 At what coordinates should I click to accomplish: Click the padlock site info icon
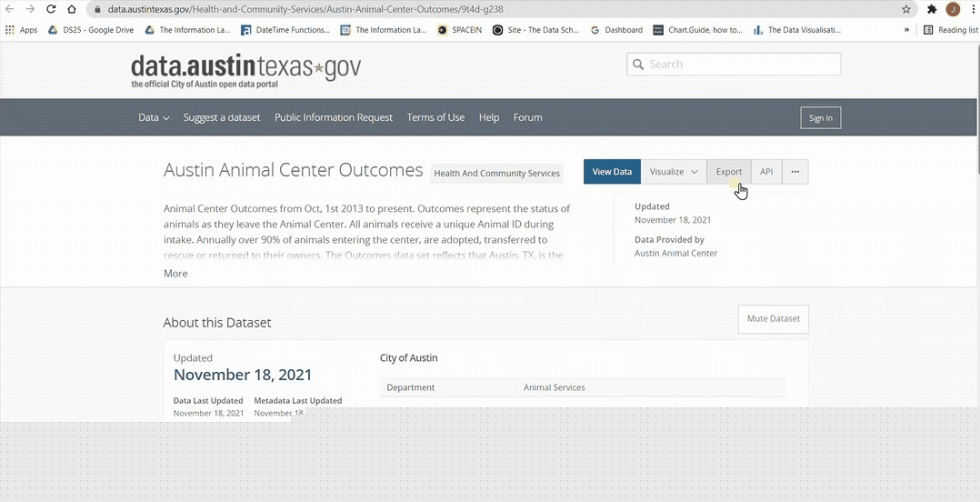[97, 9]
